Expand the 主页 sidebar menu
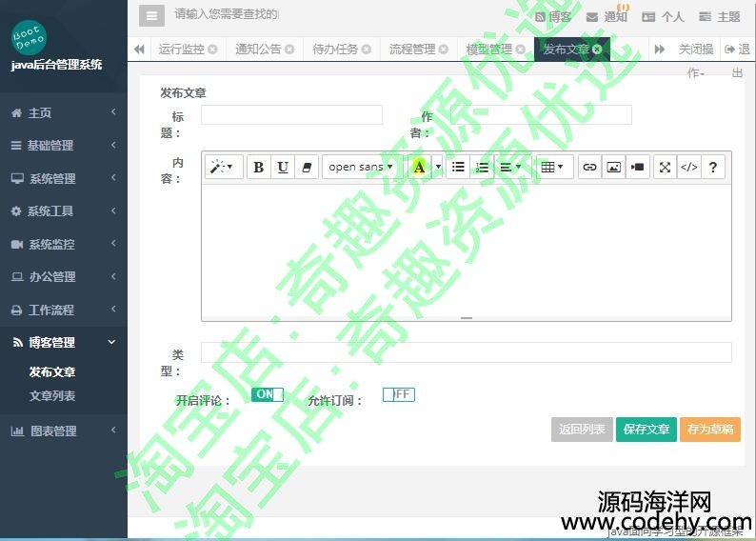Image resolution: width=756 pixels, height=541 pixels. point(64,112)
